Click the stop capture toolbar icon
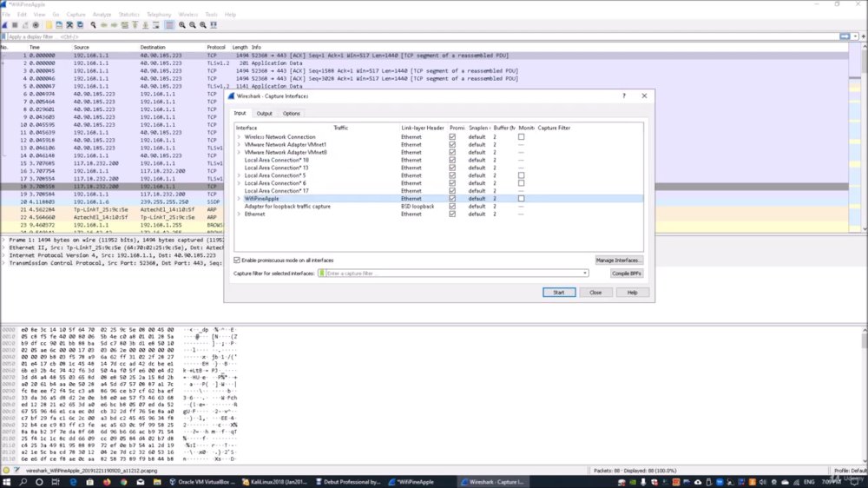The height and width of the screenshot is (488, 868). (x=15, y=25)
